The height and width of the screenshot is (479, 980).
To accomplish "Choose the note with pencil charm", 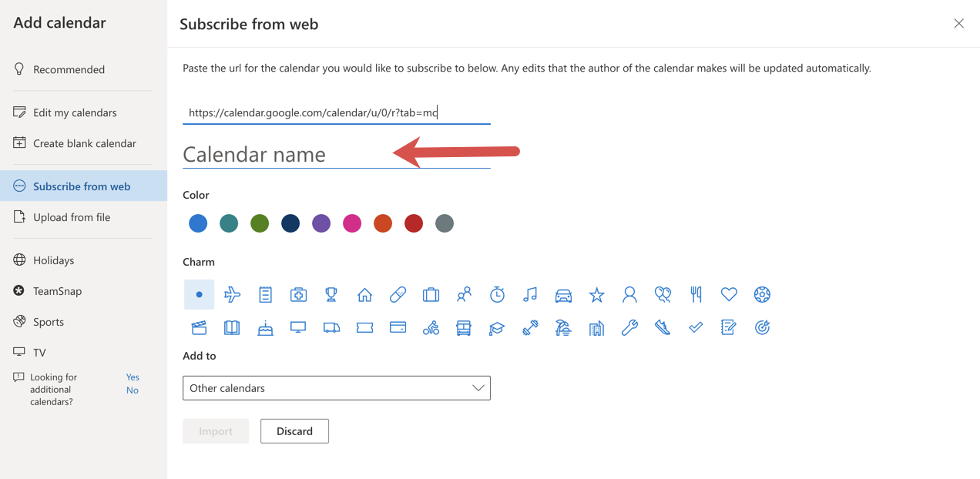I will point(729,327).
